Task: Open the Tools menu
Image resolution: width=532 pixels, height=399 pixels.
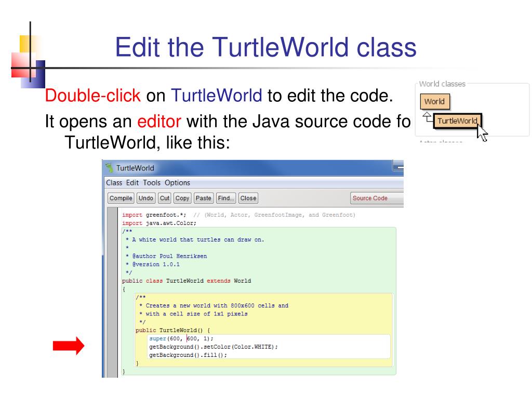Action: pyautogui.click(x=152, y=183)
